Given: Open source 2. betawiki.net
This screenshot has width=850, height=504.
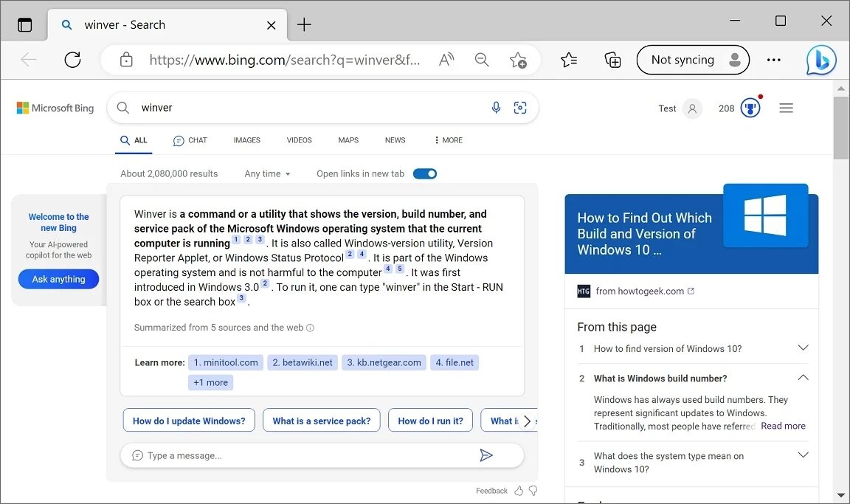Looking at the screenshot, I should coord(303,362).
